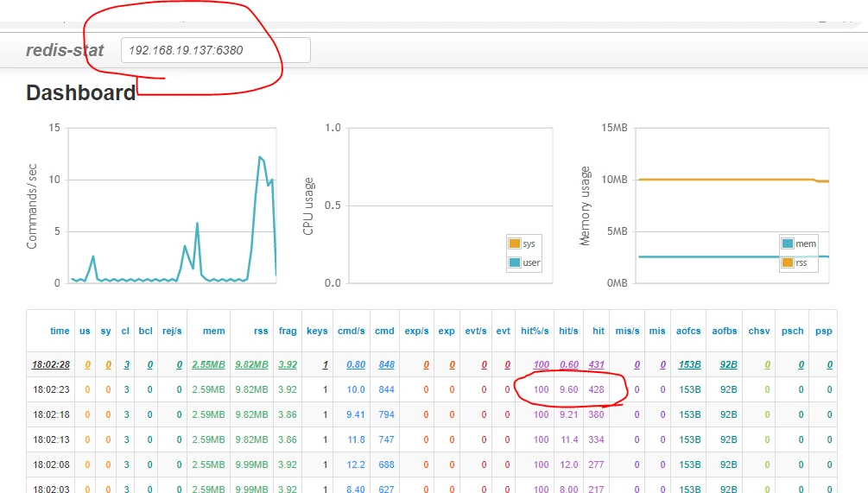
Task: Click the Commands/sec chart line peak
Action: pos(260,157)
